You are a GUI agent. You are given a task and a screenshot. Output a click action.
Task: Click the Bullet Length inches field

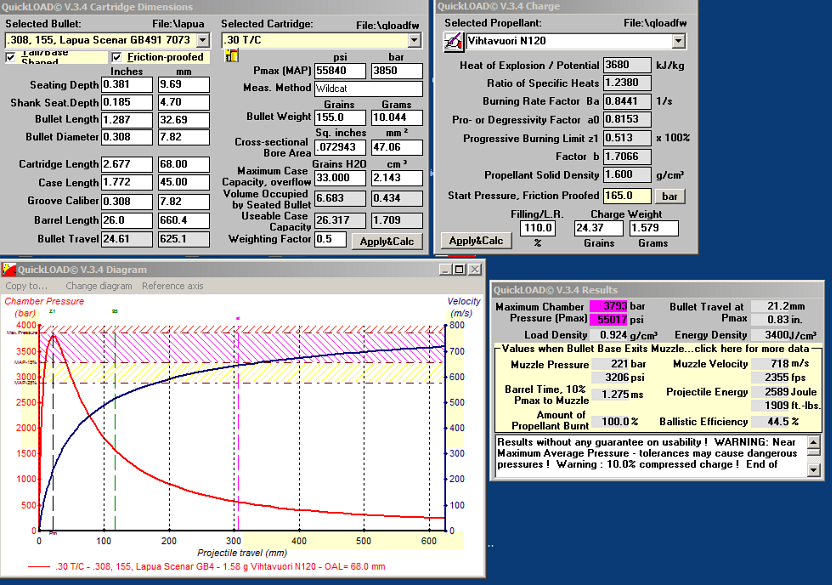tap(127, 120)
